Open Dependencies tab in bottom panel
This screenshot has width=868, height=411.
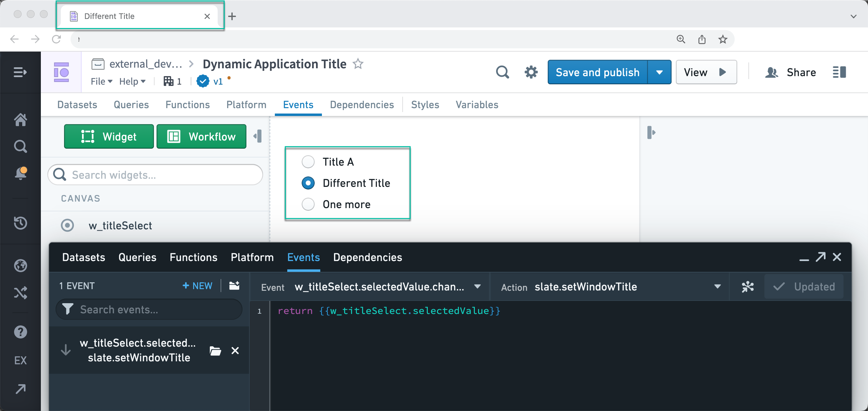(x=367, y=257)
